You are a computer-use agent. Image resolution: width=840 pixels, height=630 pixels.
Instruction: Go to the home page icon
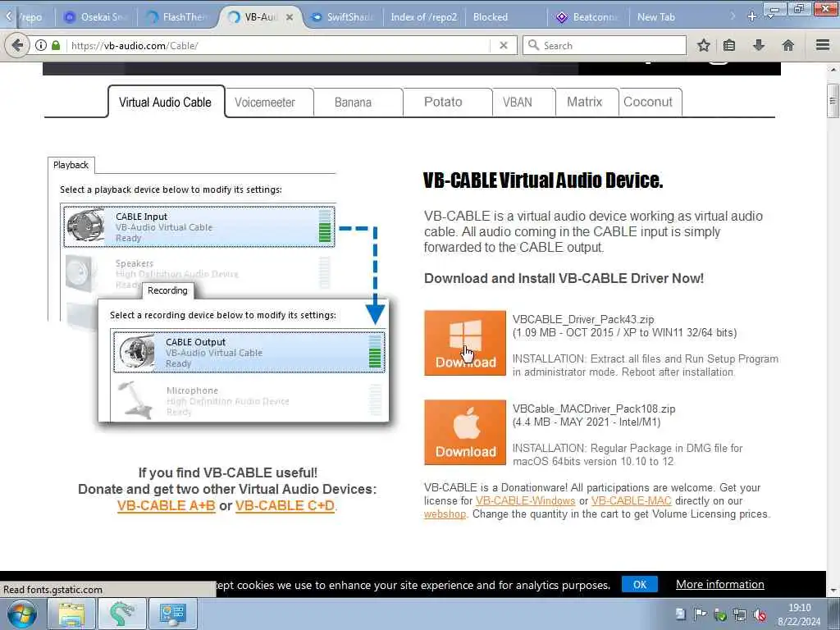pyautogui.click(x=788, y=46)
